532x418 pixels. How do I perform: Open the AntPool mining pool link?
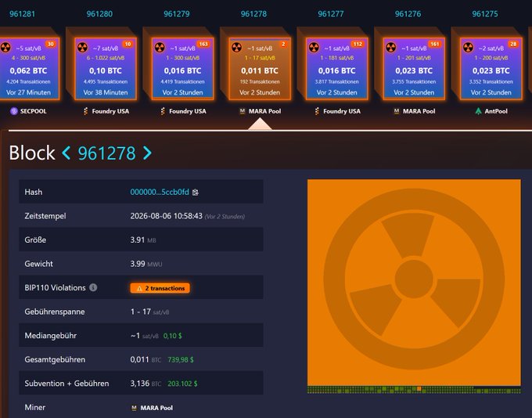pos(491,111)
